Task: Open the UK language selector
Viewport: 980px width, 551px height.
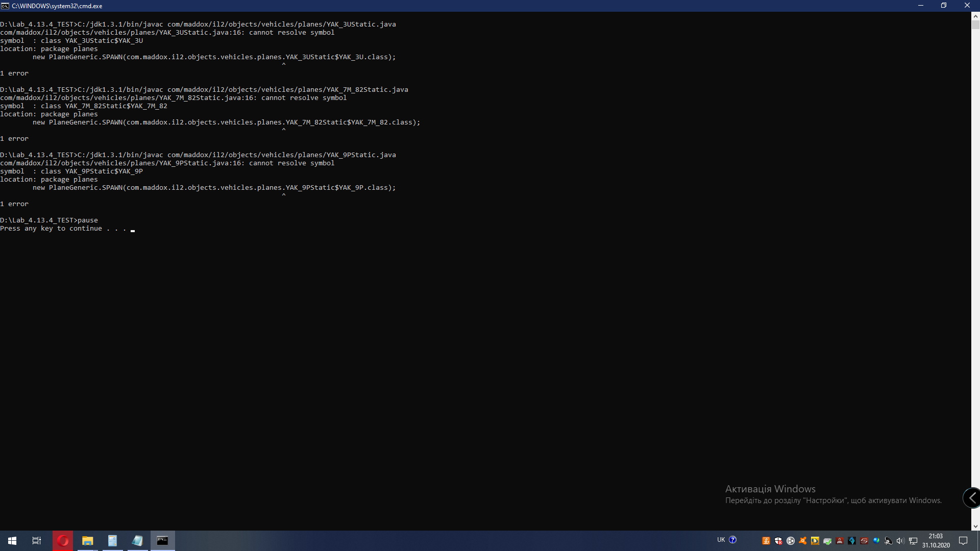Action: (x=721, y=540)
